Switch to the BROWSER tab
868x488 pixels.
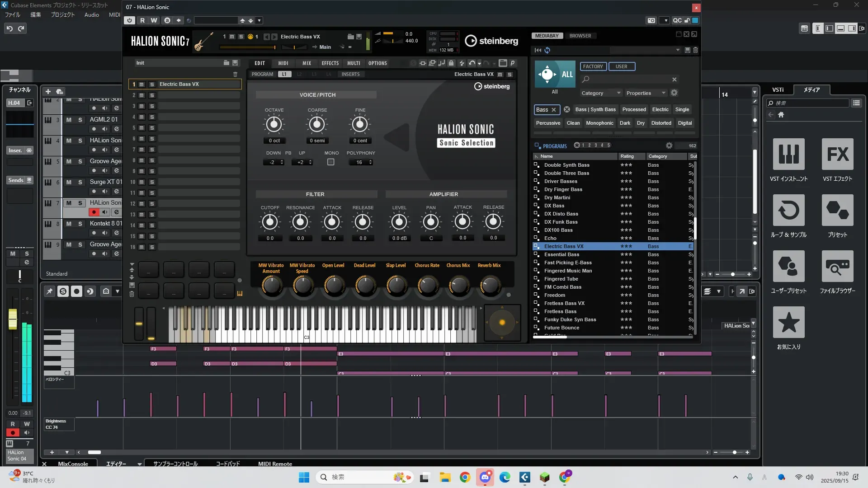pos(580,36)
